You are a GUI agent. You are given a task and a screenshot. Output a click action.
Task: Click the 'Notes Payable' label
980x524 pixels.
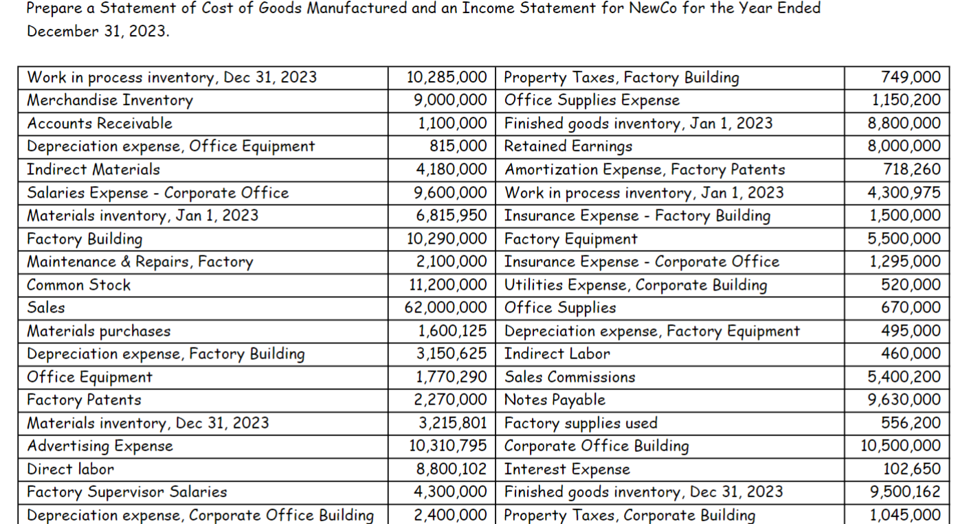tap(555, 400)
